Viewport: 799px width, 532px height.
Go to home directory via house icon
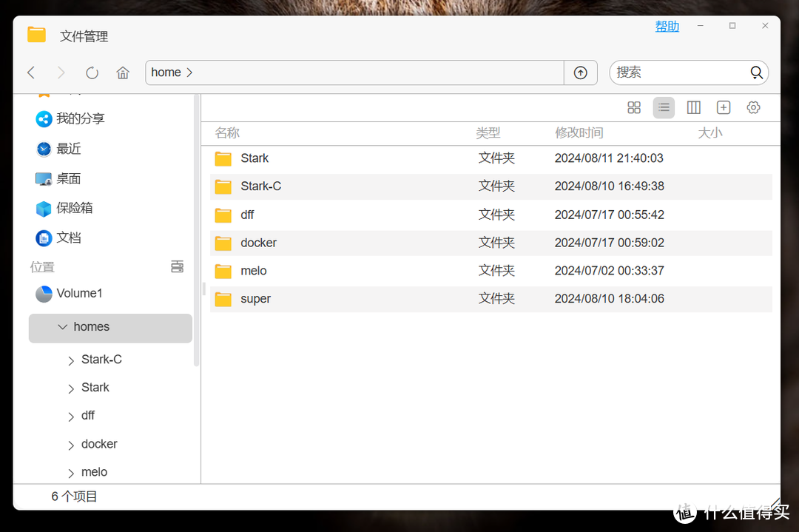[x=123, y=73]
